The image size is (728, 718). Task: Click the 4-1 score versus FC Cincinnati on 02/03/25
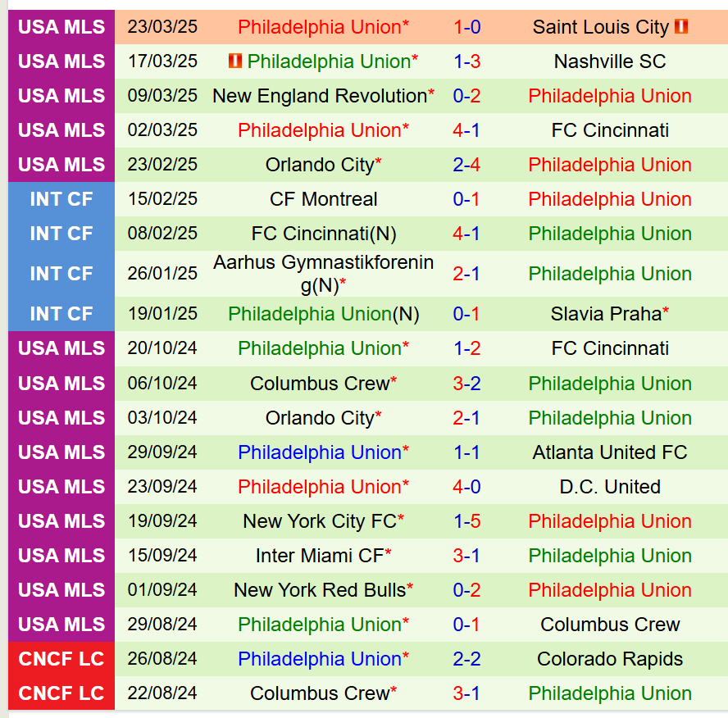click(466, 130)
